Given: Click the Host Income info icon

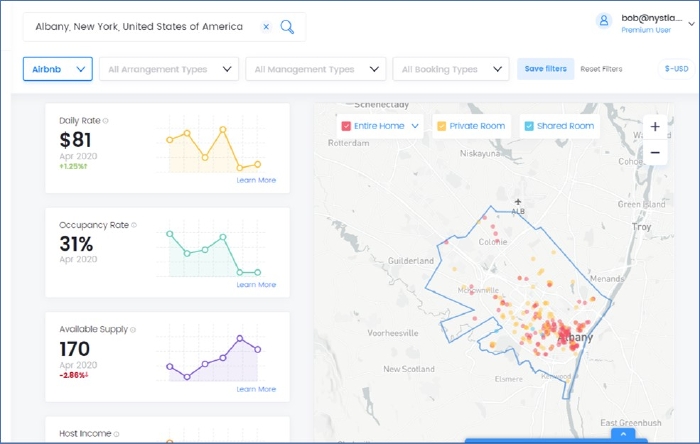Looking at the screenshot, I should pyautogui.click(x=116, y=434).
